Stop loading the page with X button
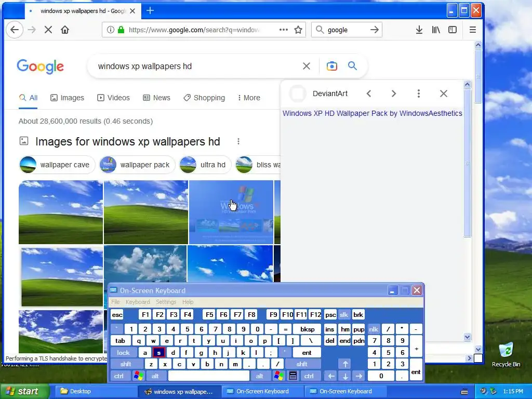532x399 pixels. 48,30
